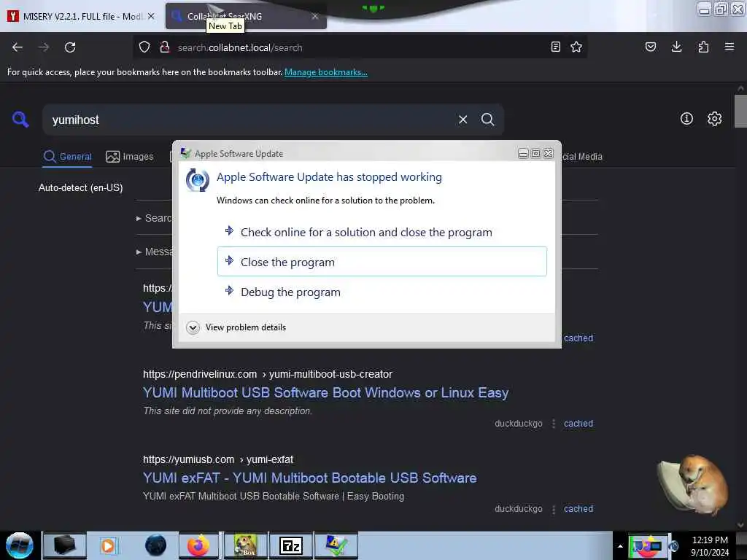Open media player taskbar icon
The image size is (747, 560).
(x=108, y=545)
